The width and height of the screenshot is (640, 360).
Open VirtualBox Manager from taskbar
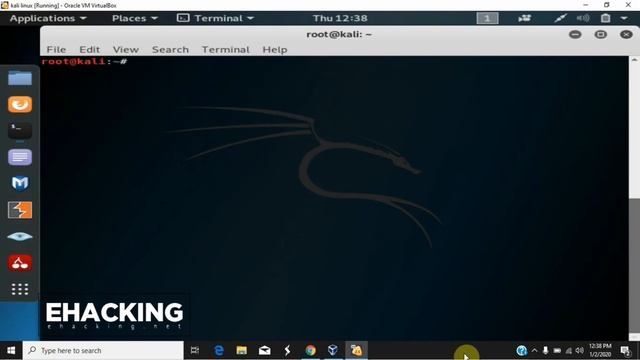pyautogui.click(x=333, y=351)
